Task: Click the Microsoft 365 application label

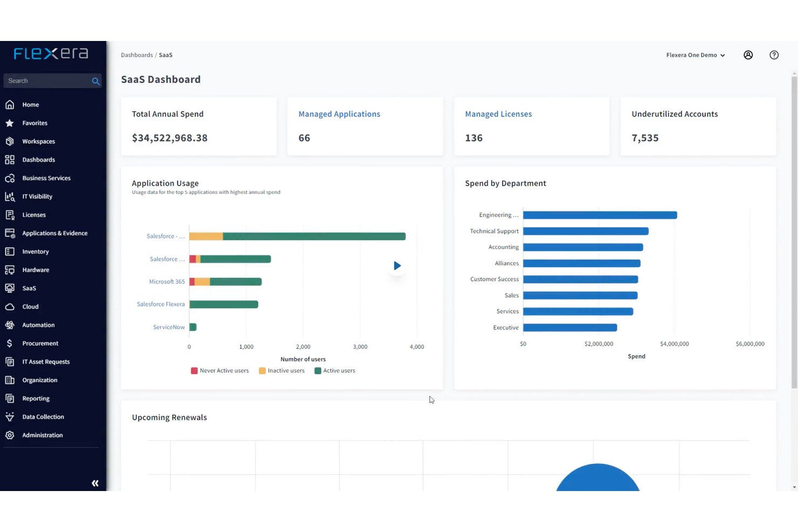Action: (167, 281)
